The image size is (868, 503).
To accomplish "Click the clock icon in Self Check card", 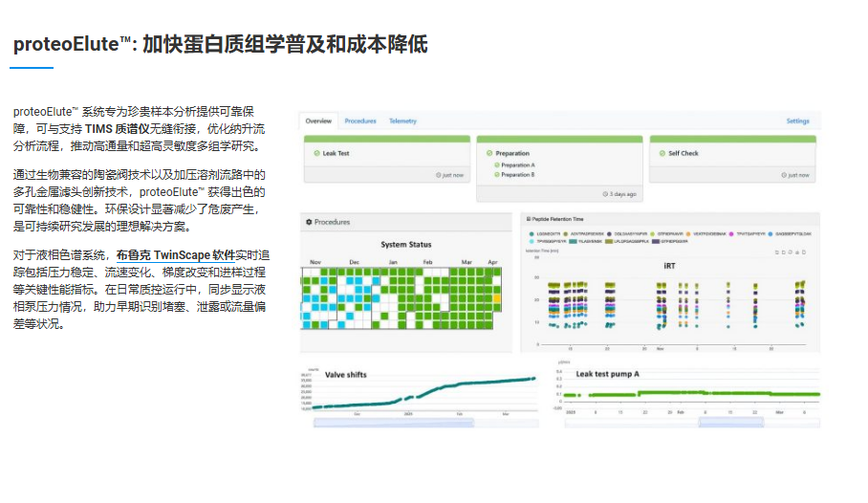I will pos(784,175).
